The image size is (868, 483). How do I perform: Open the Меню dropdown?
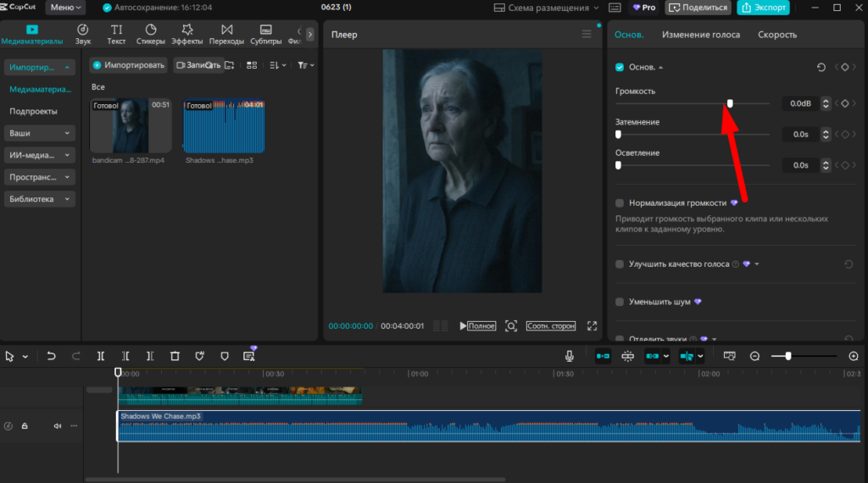tap(66, 7)
